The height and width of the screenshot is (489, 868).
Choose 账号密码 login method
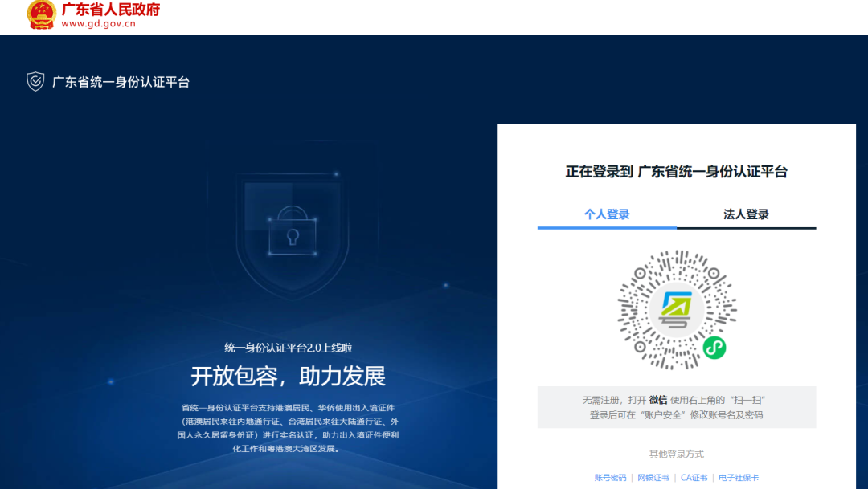[610, 478]
